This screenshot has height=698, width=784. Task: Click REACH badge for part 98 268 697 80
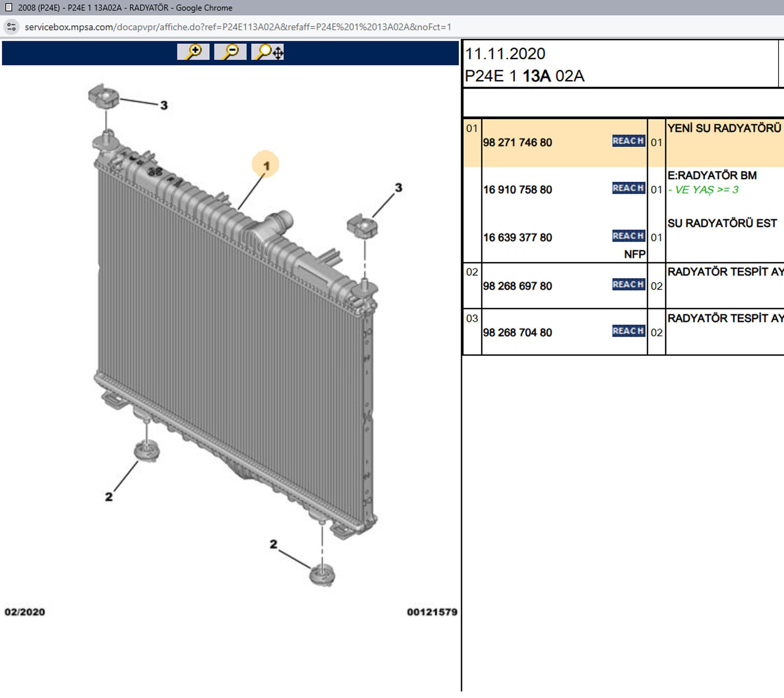coord(628,284)
